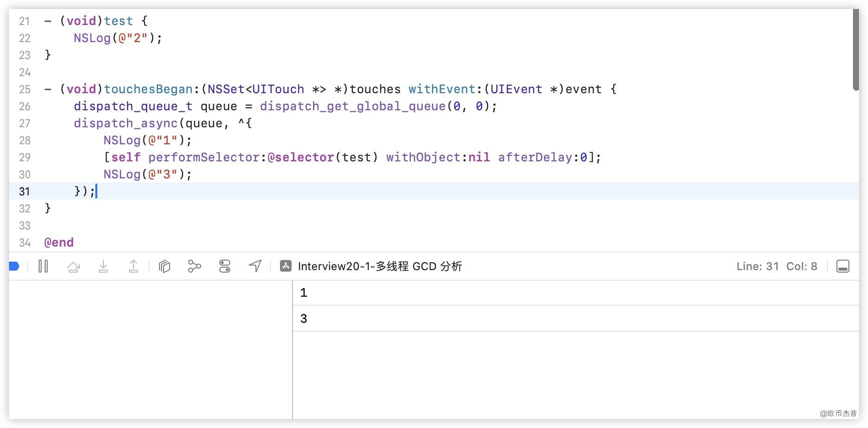The image size is (868, 428).
Task: Select console output line "3"
Action: pyautogui.click(x=304, y=319)
